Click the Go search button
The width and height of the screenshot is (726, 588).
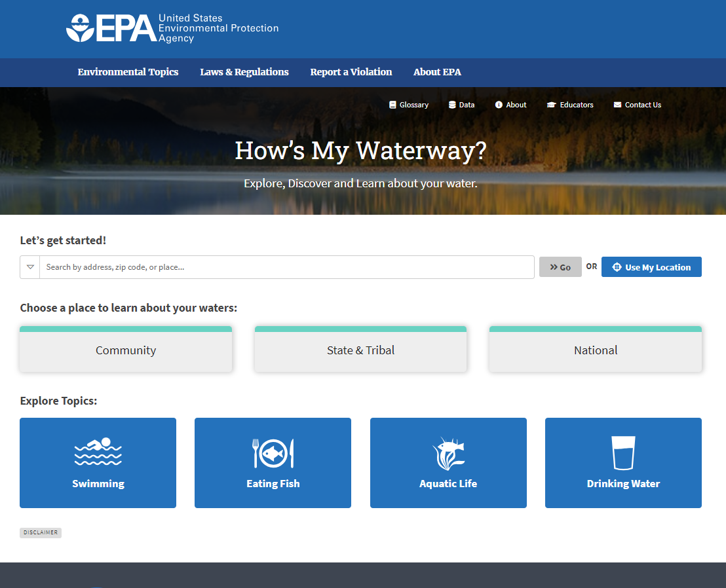pos(560,267)
